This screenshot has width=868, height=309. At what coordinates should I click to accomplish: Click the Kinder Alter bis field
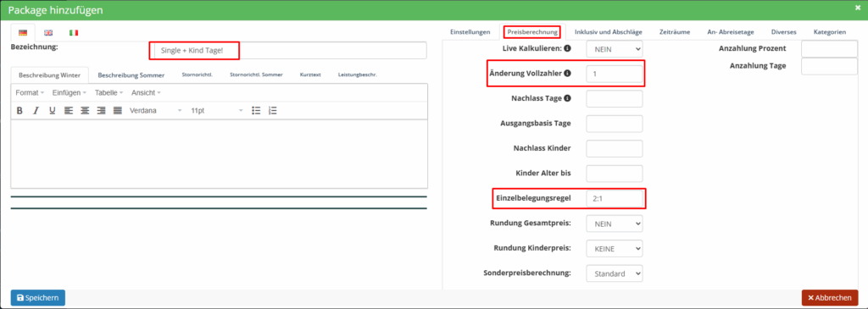click(x=615, y=174)
